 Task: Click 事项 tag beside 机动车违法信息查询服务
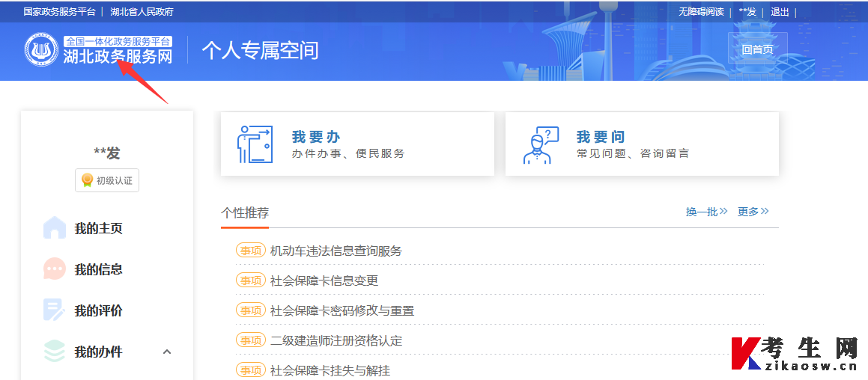pos(251,251)
